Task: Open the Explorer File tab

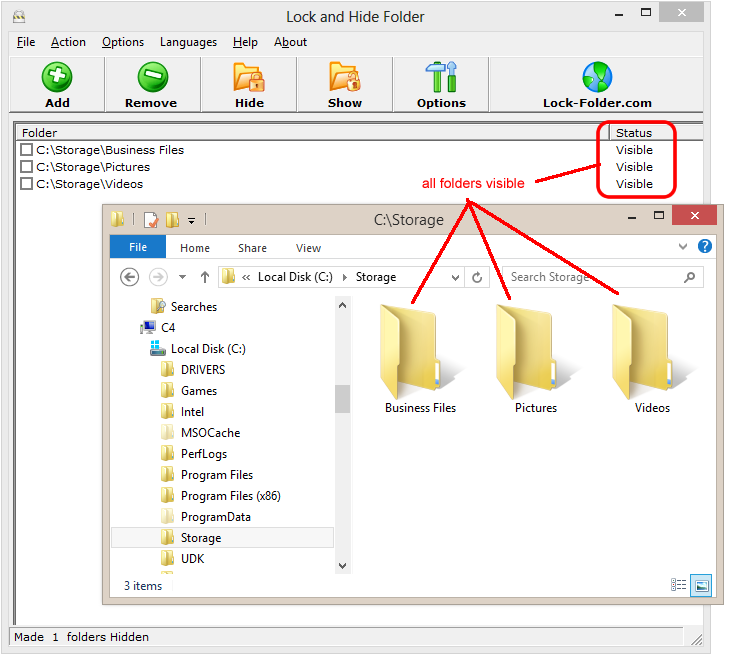Action: click(x=138, y=247)
